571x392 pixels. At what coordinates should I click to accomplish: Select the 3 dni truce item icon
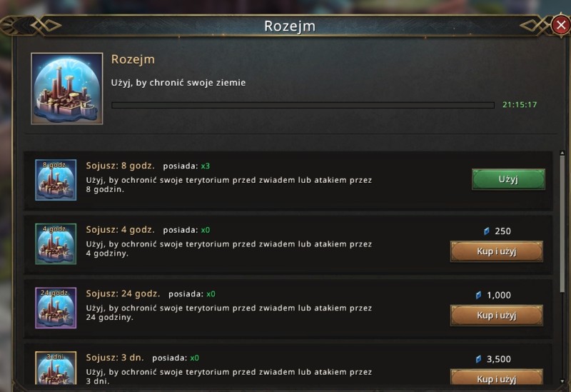pos(56,368)
